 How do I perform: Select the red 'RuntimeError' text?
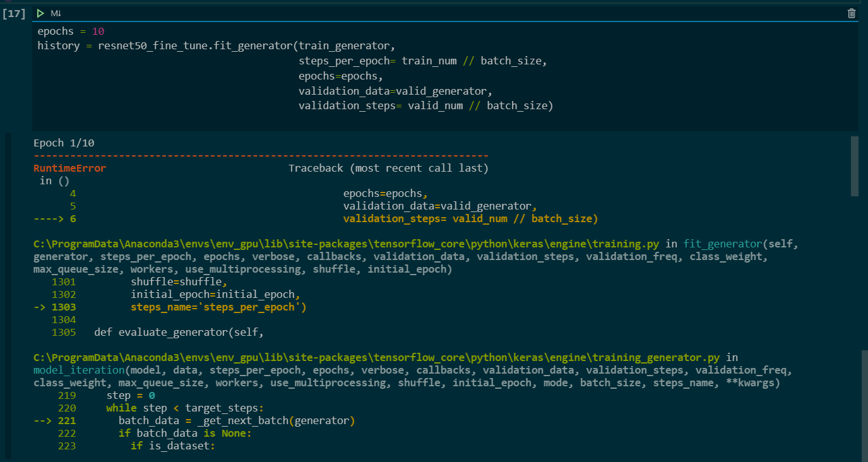(x=69, y=169)
